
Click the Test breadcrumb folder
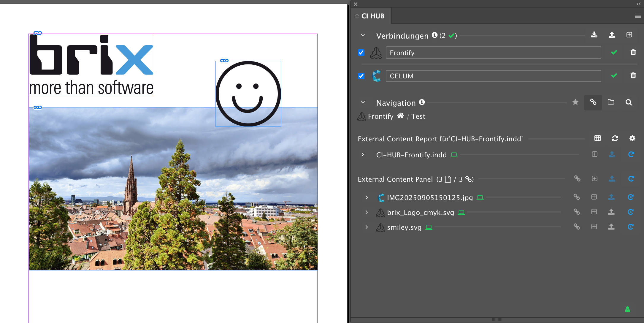(418, 116)
